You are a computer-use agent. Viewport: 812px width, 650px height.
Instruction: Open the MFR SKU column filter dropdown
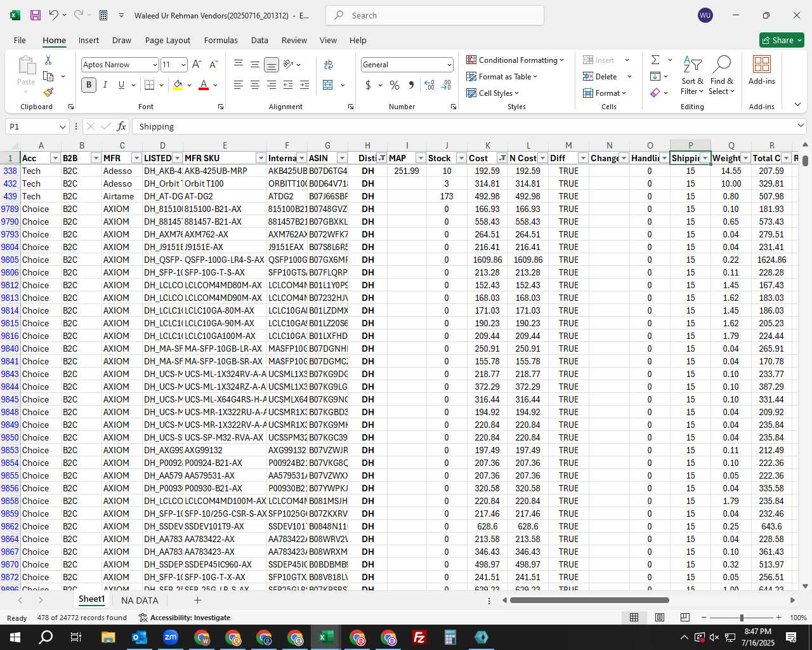(x=261, y=158)
